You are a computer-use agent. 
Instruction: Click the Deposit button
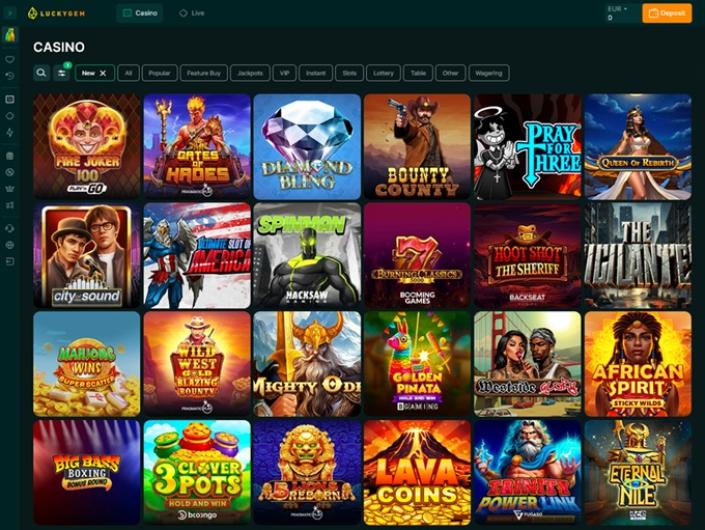pos(667,13)
